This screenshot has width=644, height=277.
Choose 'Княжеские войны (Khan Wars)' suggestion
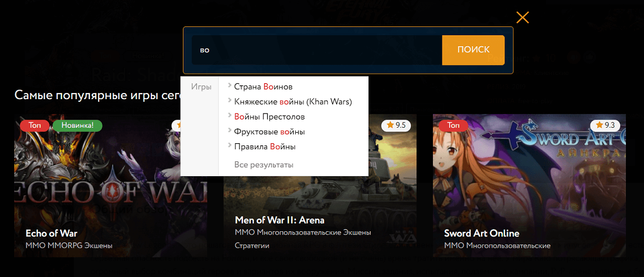point(293,102)
